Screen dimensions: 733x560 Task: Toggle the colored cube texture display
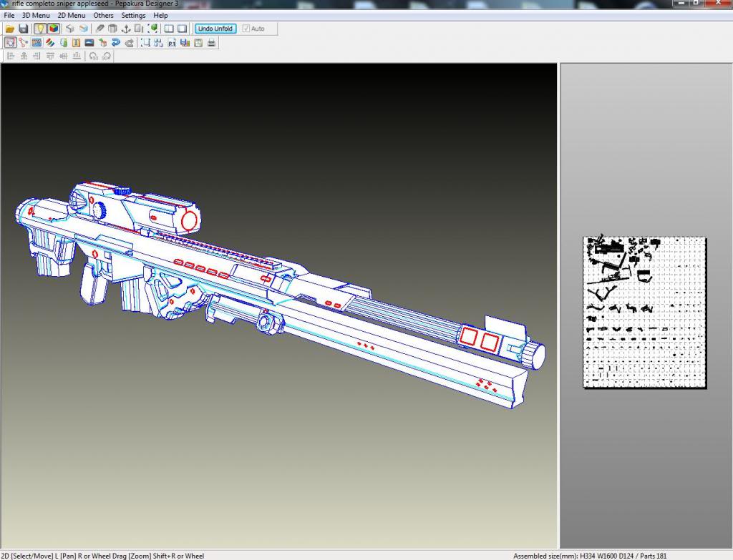click(54, 29)
